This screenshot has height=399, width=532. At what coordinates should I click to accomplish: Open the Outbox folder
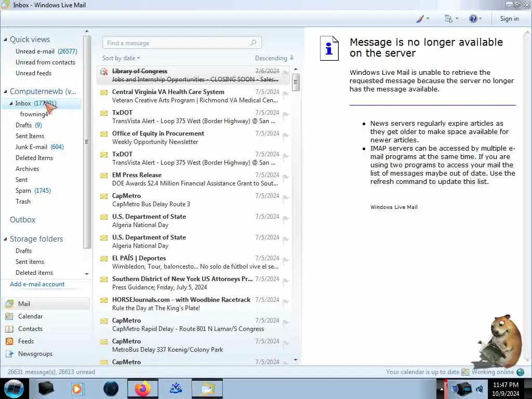(23, 220)
